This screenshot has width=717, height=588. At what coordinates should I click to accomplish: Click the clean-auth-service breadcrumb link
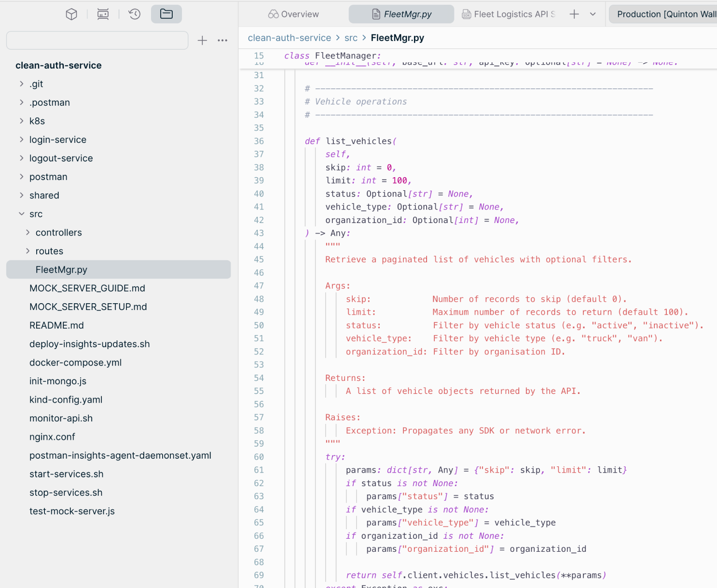click(x=290, y=38)
